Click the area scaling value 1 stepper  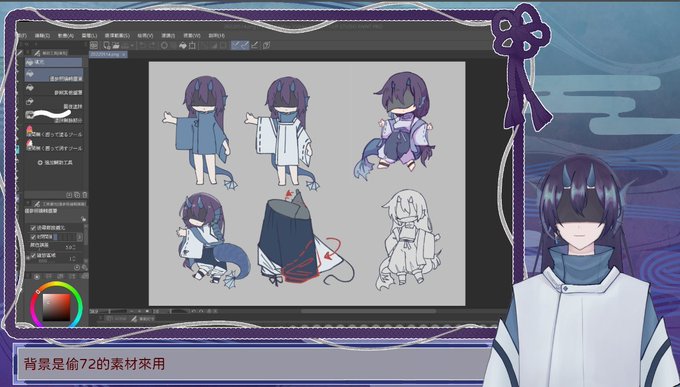pos(74,259)
